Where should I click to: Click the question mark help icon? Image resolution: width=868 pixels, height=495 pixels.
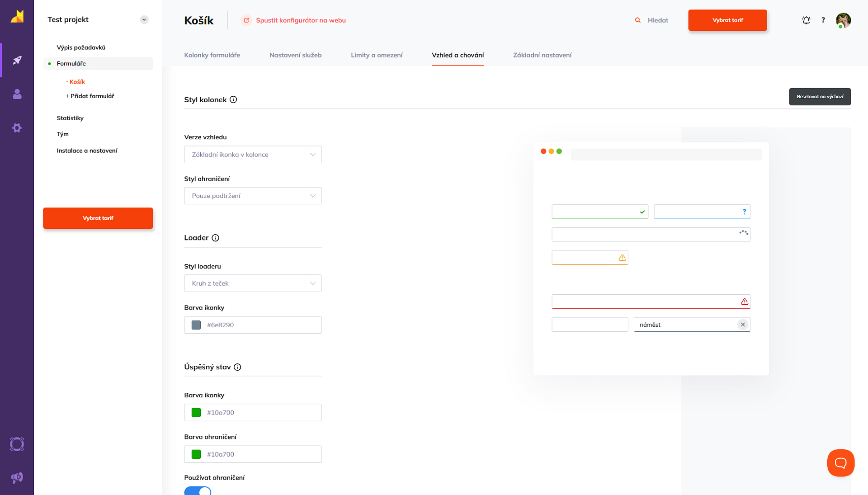tap(823, 20)
